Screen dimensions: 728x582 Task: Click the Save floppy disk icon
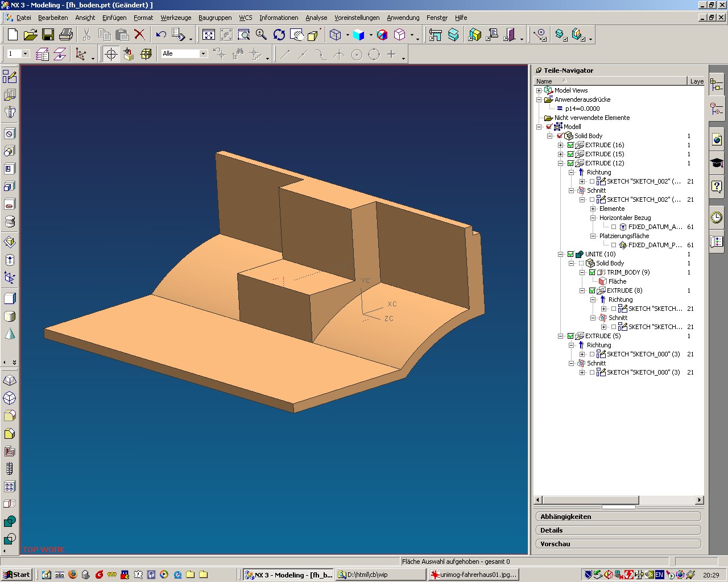click(x=48, y=35)
